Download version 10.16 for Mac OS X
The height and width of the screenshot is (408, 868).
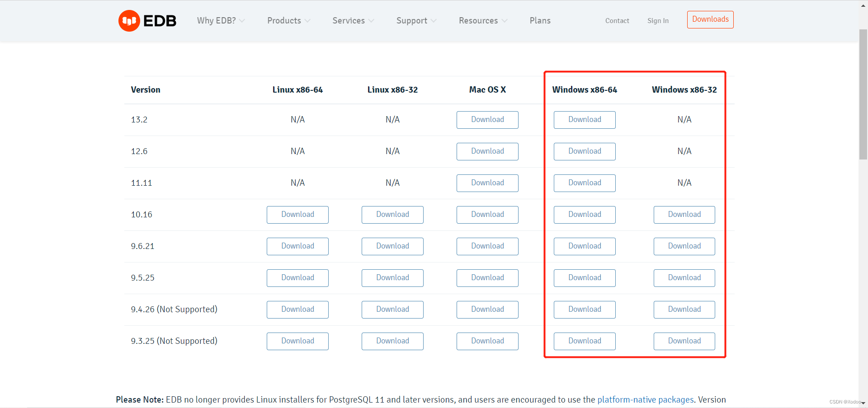click(487, 215)
